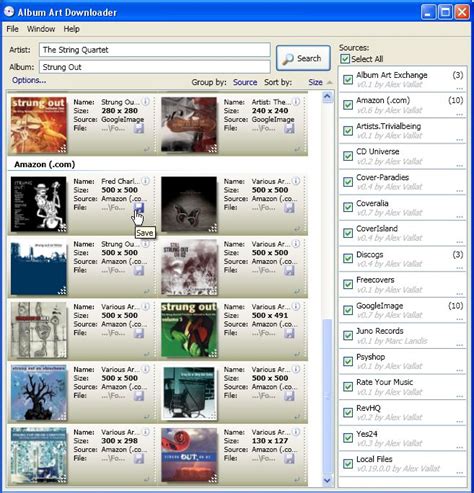Expand the Cover-Paradies source options dots
The width and height of the screenshot is (474, 493).
460,191
